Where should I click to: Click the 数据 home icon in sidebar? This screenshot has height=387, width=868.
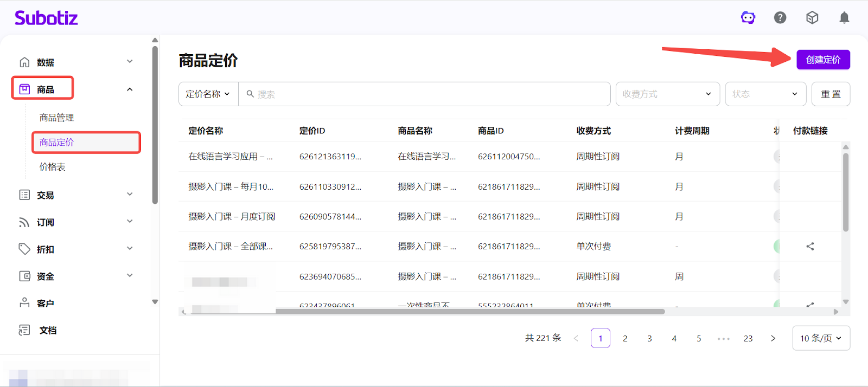24,62
